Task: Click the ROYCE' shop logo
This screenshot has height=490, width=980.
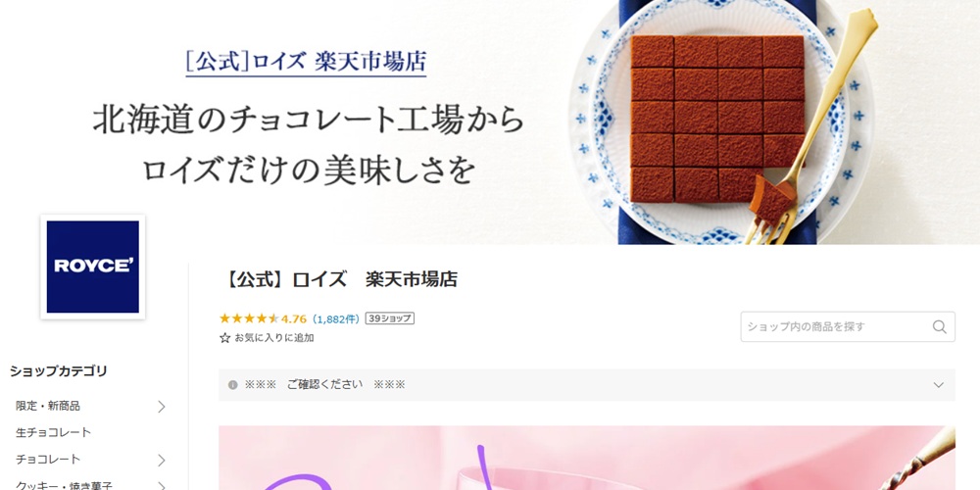Action: (92, 267)
